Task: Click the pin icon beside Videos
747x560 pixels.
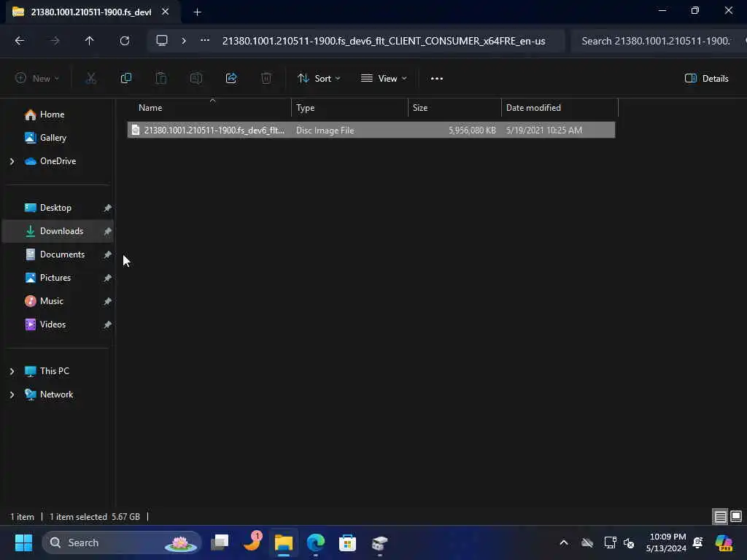Action: pos(108,324)
